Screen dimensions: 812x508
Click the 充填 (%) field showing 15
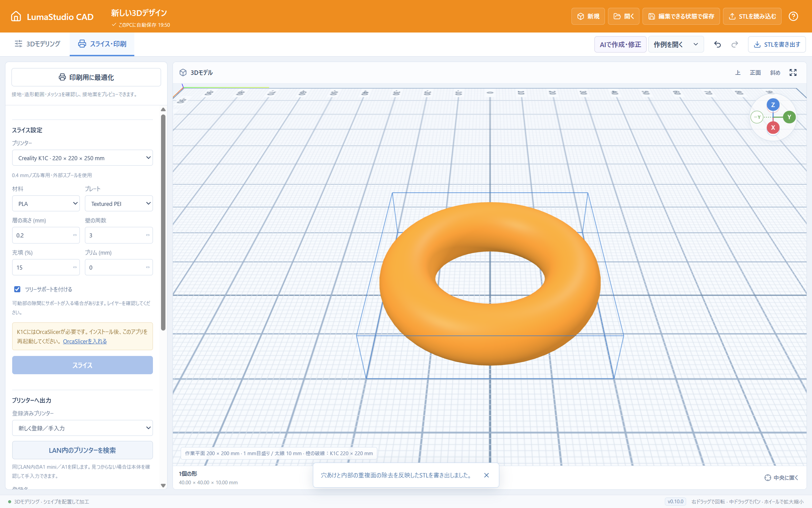tap(46, 267)
